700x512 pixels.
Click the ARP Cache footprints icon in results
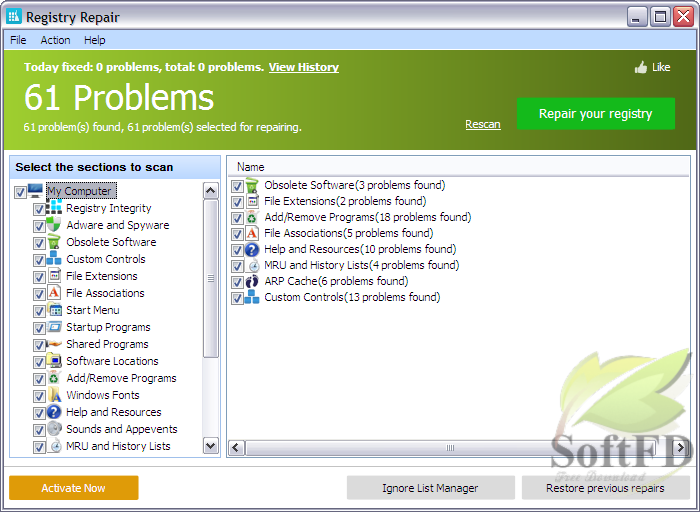[x=252, y=281]
